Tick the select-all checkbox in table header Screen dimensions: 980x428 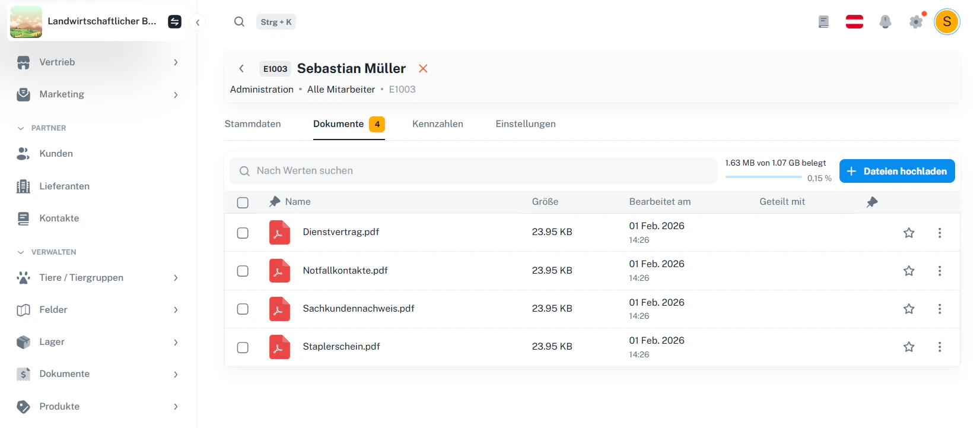click(243, 202)
